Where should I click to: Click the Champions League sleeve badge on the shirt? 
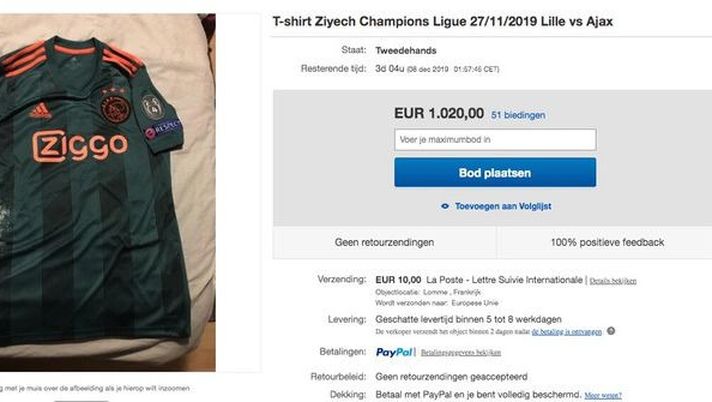tap(151, 107)
